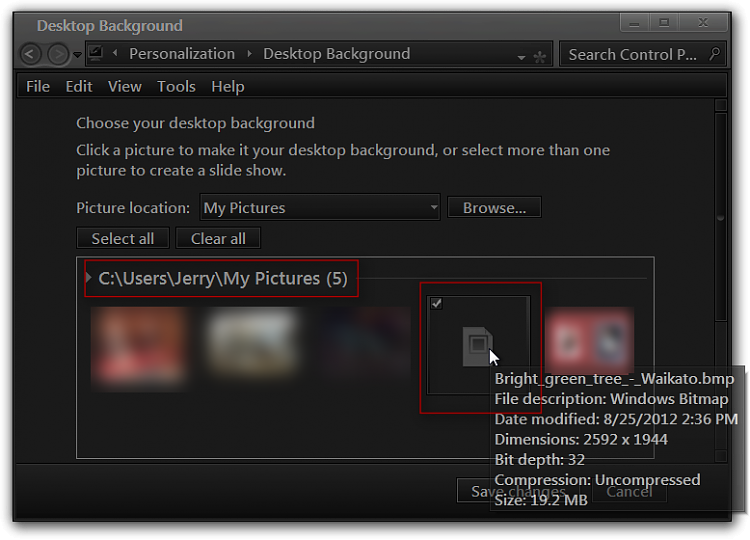Screen dimensions: 750x540
Task: Click the Browse... button
Action: 494,208
